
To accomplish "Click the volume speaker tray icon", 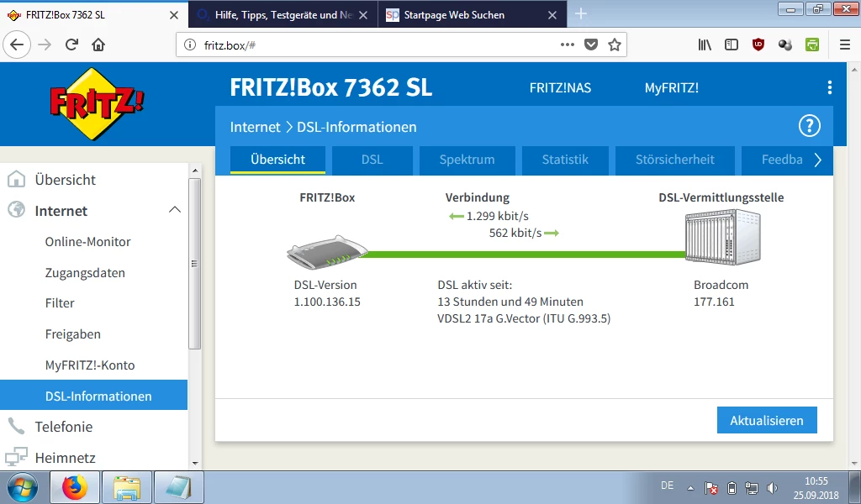I will pyautogui.click(x=772, y=487).
